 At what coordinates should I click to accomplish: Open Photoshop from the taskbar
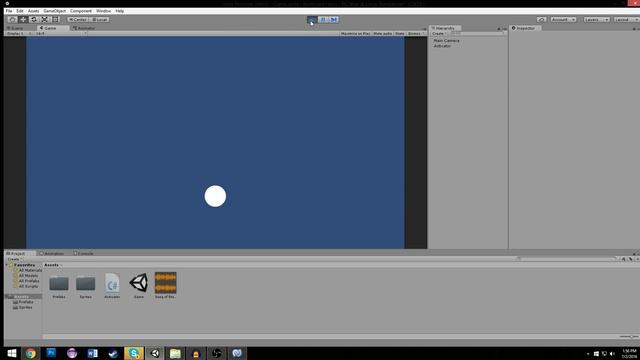(51, 353)
